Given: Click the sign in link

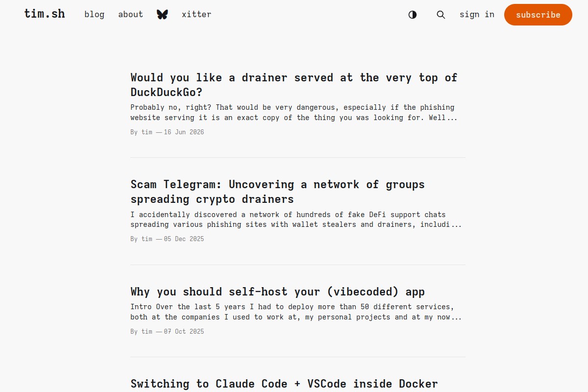Looking at the screenshot, I should (x=477, y=14).
